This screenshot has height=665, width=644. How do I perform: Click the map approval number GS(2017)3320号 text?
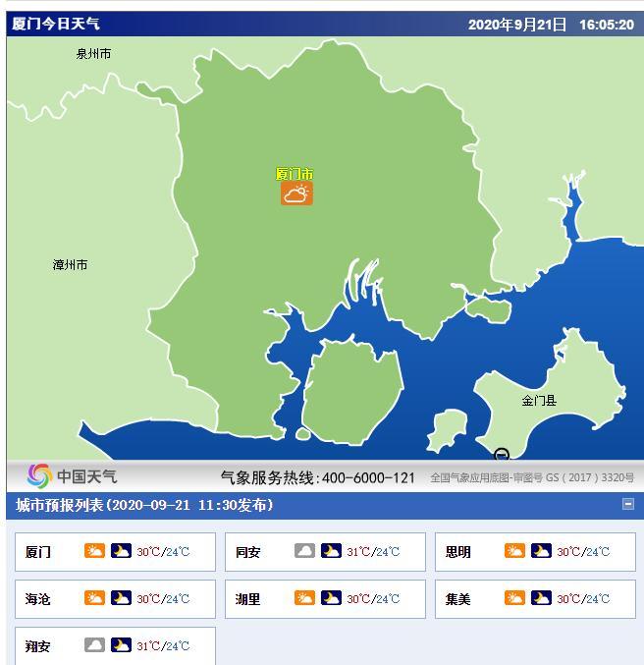tap(590, 477)
